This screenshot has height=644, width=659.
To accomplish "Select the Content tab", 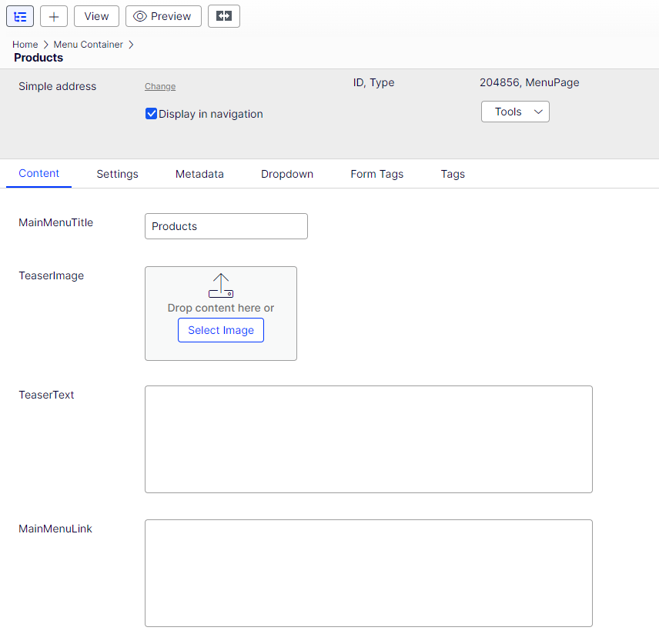I will coord(38,173).
